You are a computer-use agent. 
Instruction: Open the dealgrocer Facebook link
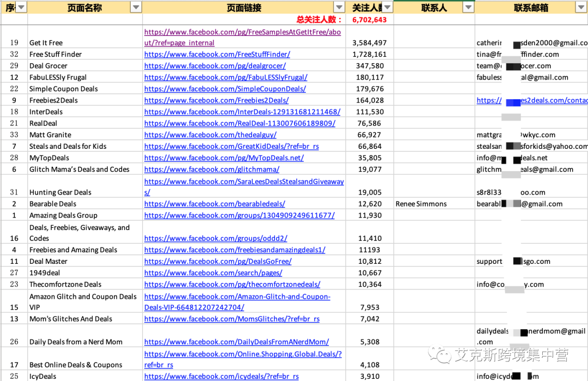pyautogui.click(x=215, y=66)
